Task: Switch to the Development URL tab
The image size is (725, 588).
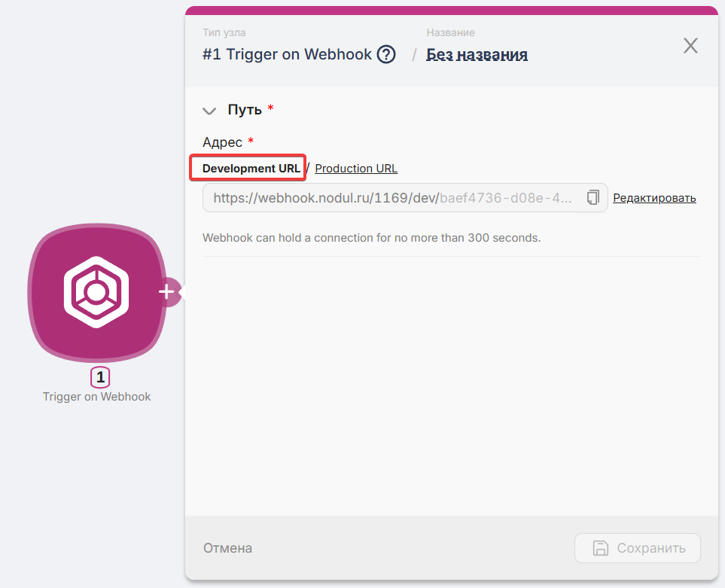Action: (251, 169)
